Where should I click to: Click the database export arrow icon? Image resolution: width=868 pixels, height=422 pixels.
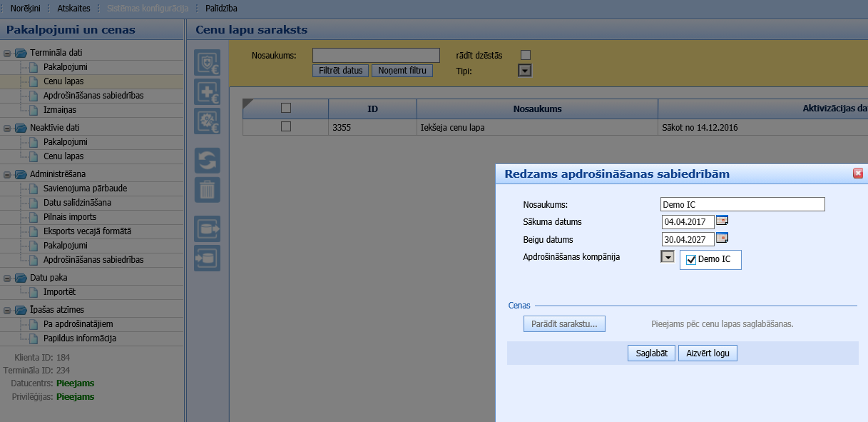[208, 228]
